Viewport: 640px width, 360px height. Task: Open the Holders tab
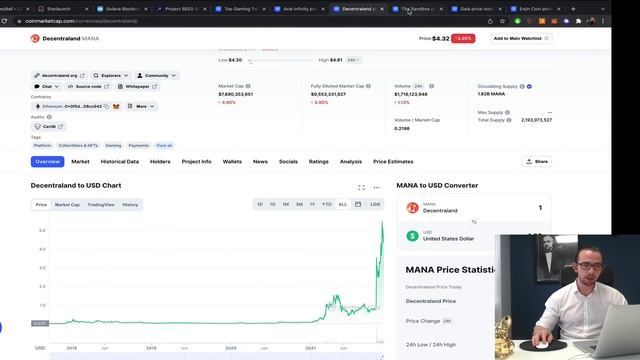coord(160,162)
